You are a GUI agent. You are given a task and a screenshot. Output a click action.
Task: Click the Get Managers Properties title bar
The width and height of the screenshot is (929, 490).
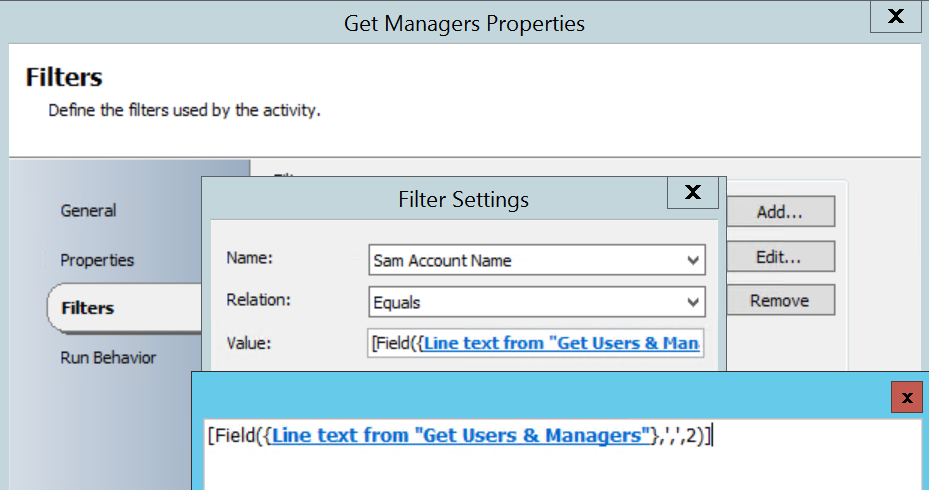click(x=464, y=22)
